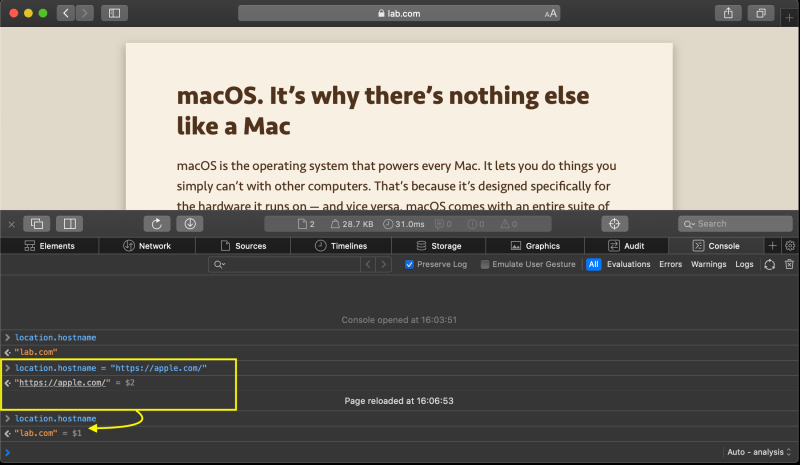Click the download web archive button
Screen dimensions: 800x465
click(190, 224)
